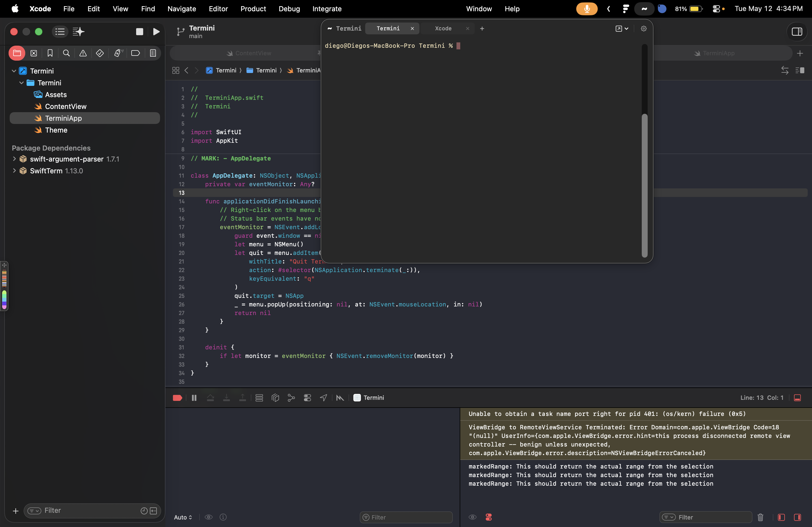Image resolution: width=812 pixels, height=527 pixels.
Task: Open the Find navigator magnifier icon
Action: point(67,53)
